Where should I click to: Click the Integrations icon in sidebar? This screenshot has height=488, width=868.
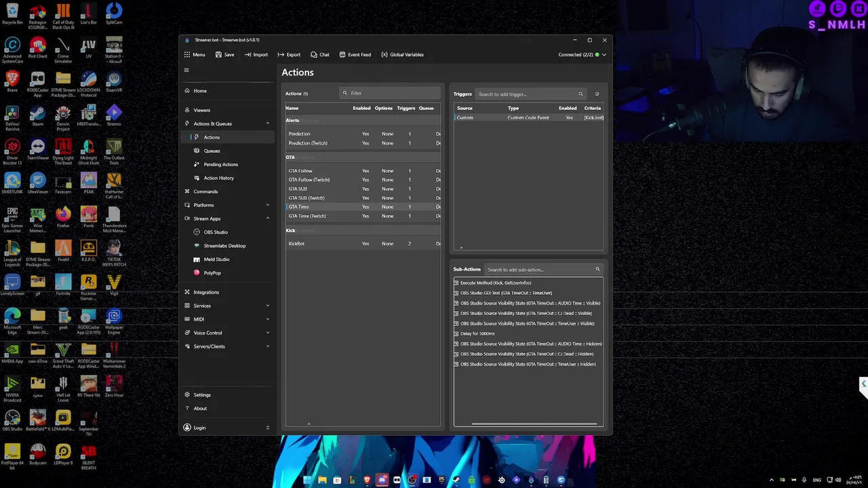pyautogui.click(x=187, y=292)
